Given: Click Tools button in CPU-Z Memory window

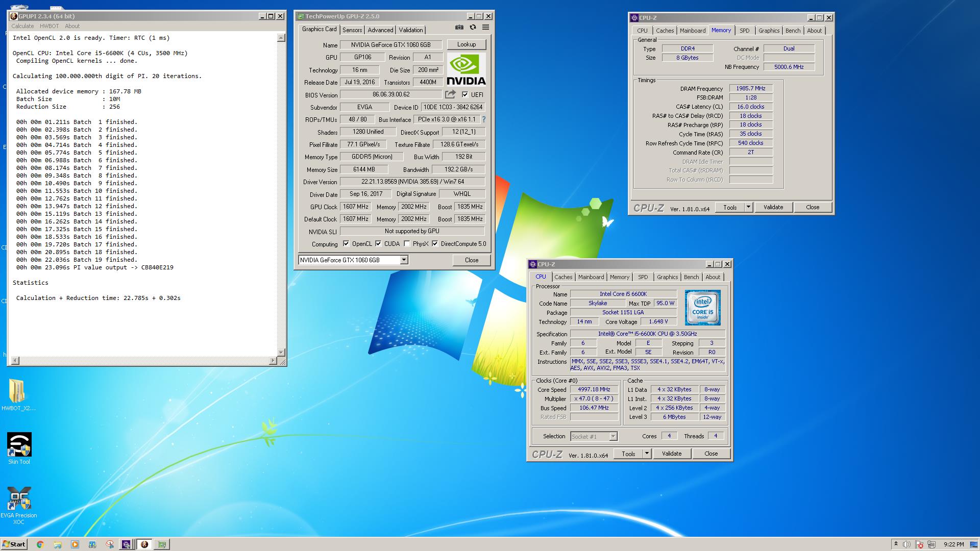Looking at the screenshot, I should coord(730,207).
